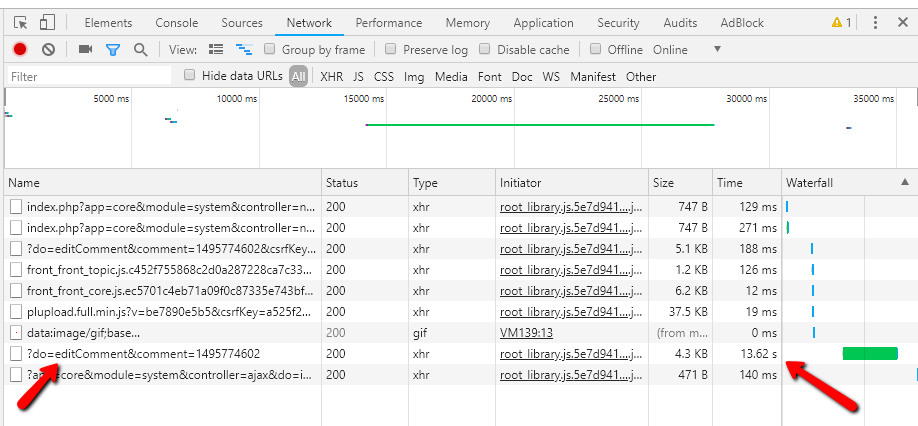Sort by the Waterfall column arrow
Viewport: 918px width, 426px height.
point(904,182)
